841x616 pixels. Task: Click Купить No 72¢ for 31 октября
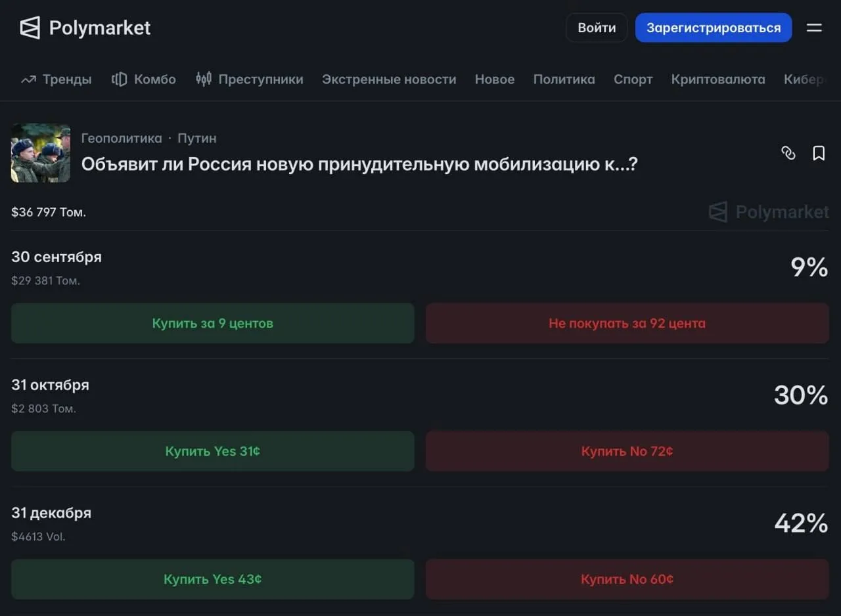coord(627,451)
